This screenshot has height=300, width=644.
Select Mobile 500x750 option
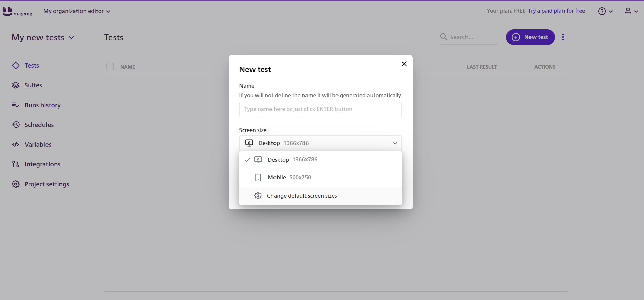pos(321,177)
